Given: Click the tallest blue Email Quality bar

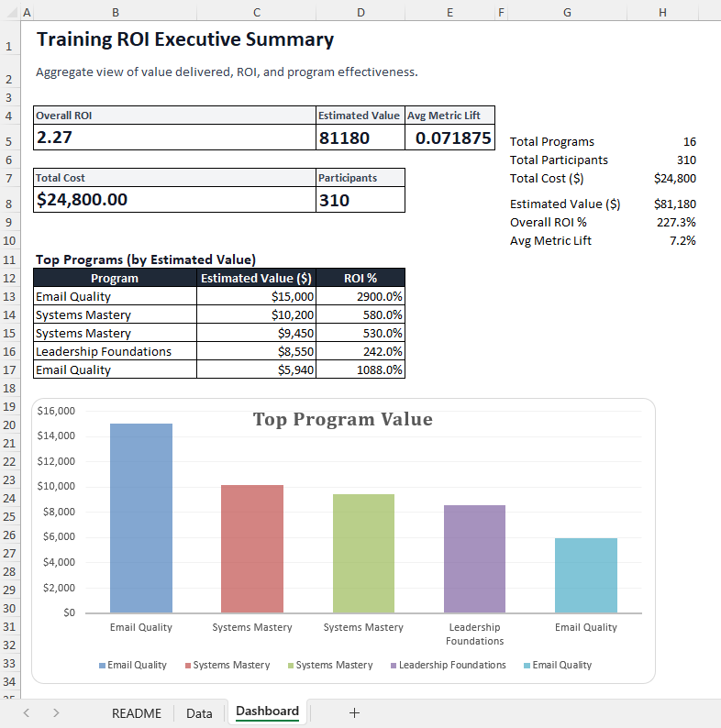Looking at the screenshot, I should pos(141,518).
